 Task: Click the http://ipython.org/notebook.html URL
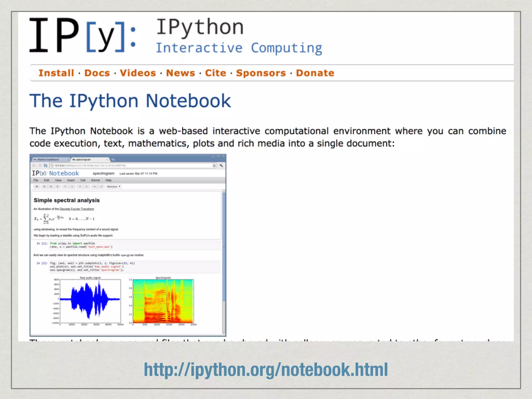click(x=266, y=370)
